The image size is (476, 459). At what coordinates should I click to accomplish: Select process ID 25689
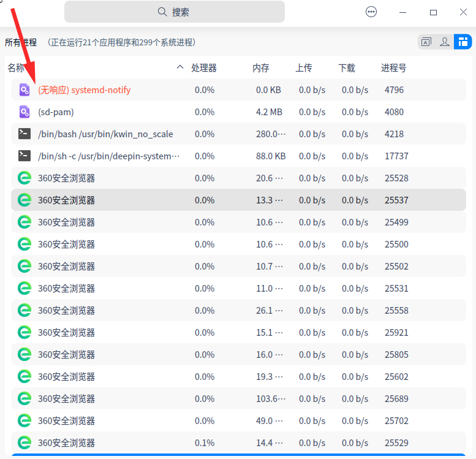pos(396,398)
